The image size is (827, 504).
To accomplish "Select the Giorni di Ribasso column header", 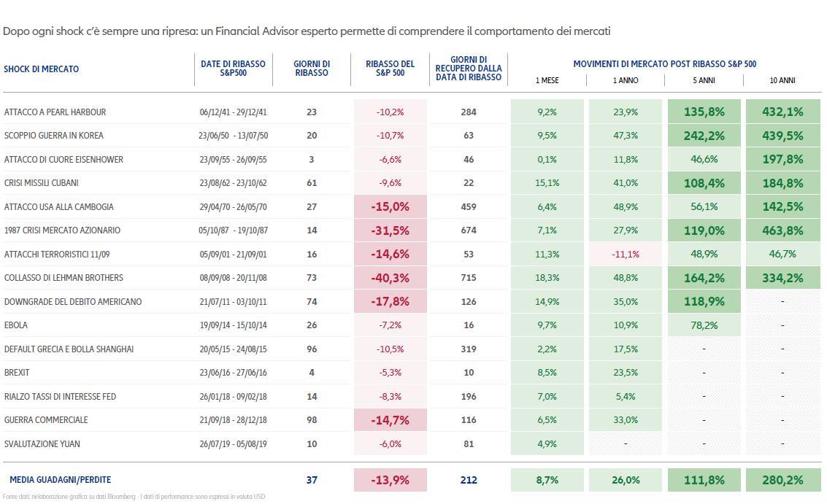I will [x=312, y=69].
